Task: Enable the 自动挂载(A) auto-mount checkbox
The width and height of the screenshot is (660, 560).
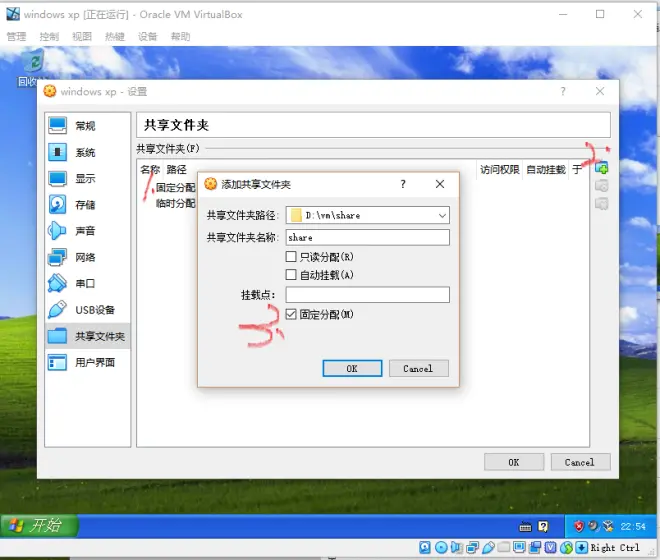Action: click(291, 275)
